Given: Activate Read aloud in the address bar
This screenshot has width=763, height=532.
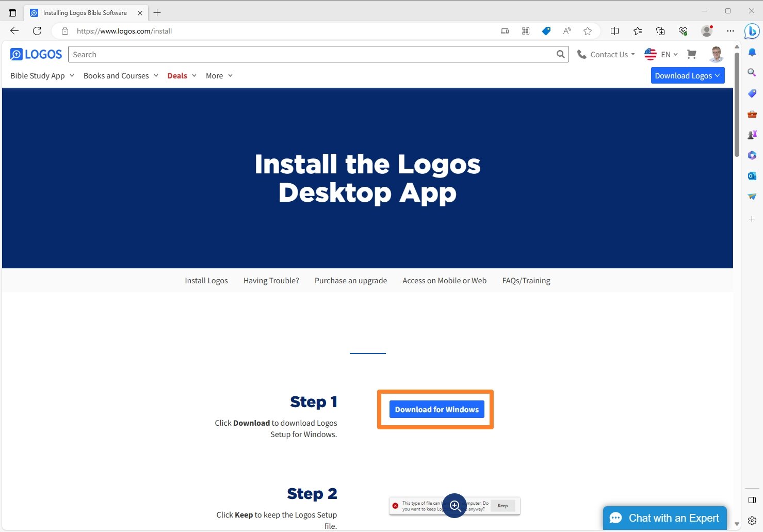Looking at the screenshot, I should pyautogui.click(x=566, y=31).
